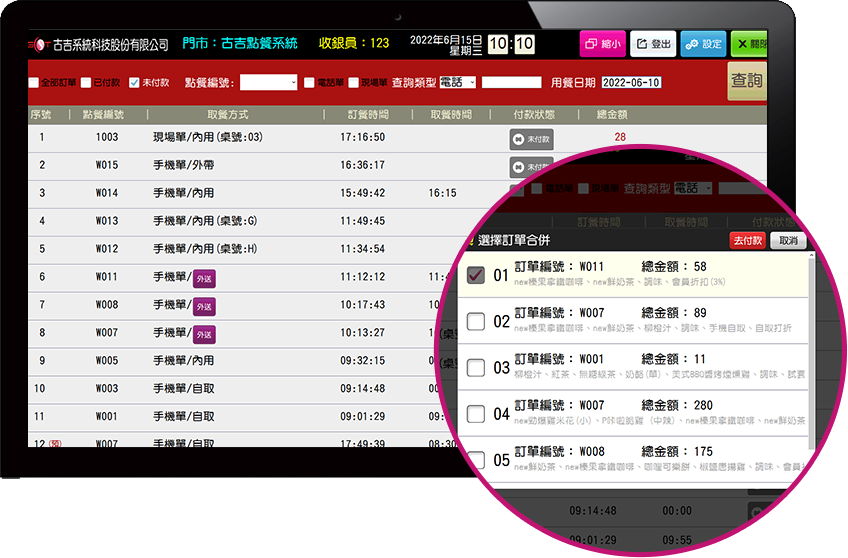Expand the 查詢類型 query type dropdown
Image resolution: width=848 pixels, height=558 pixels.
456,83
